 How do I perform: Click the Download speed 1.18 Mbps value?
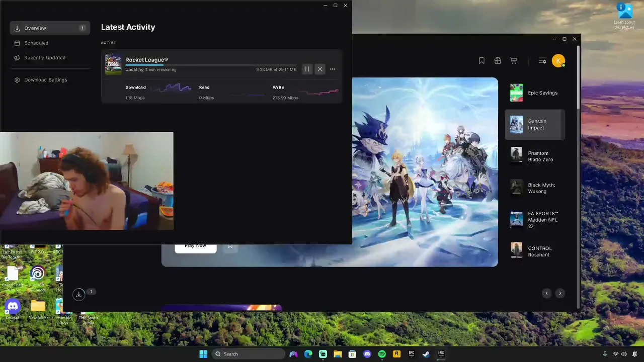click(135, 98)
